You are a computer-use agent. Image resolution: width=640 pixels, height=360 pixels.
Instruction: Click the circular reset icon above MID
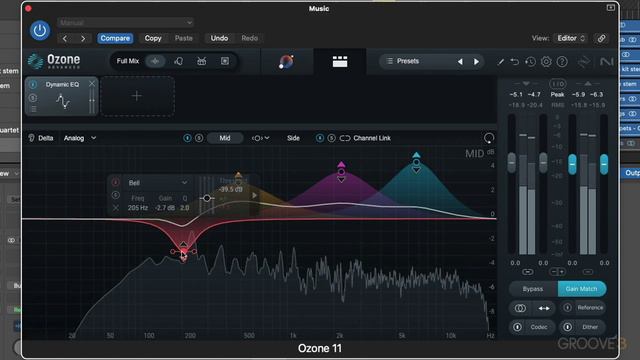click(489, 138)
